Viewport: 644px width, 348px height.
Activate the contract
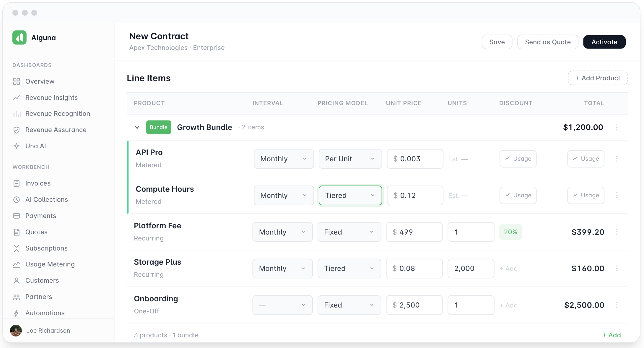(x=604, y=42)
